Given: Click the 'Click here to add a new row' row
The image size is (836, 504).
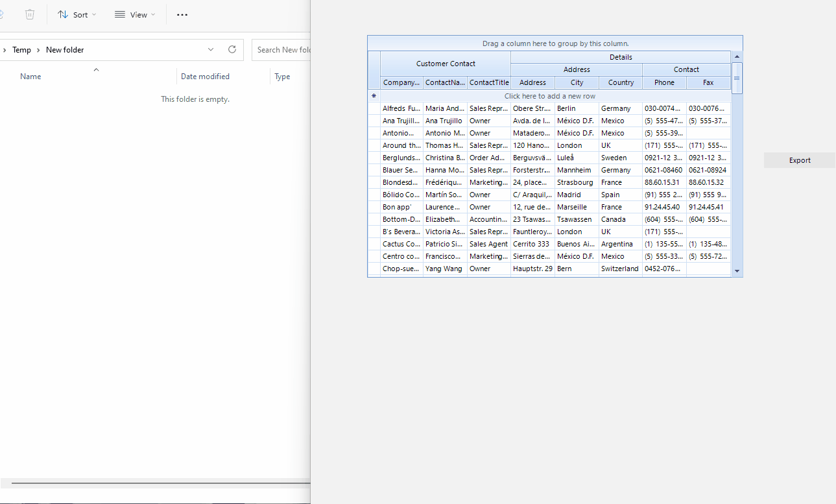Looking at the screenshot, I should point(550,96).
